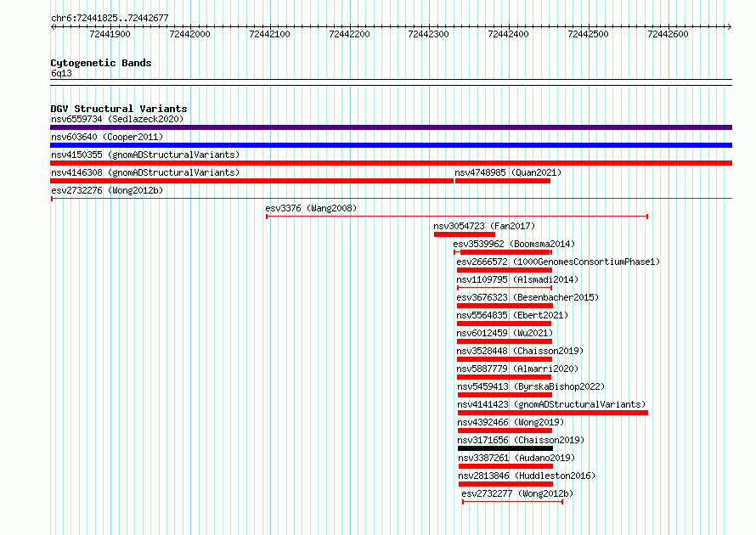Click the esv2666572 red variant bar
This screenshot has width=756, height=535.
pyautogui.click(x=505, y=270)
